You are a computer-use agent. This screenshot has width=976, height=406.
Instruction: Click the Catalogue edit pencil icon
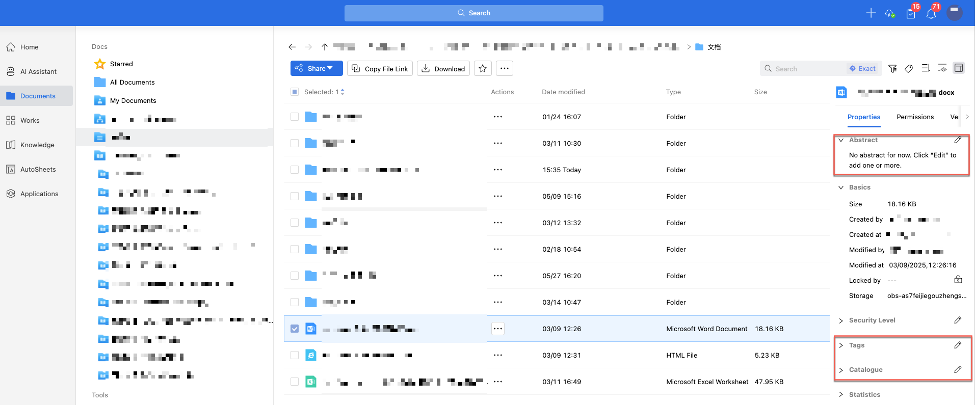[x=958, y=370]
